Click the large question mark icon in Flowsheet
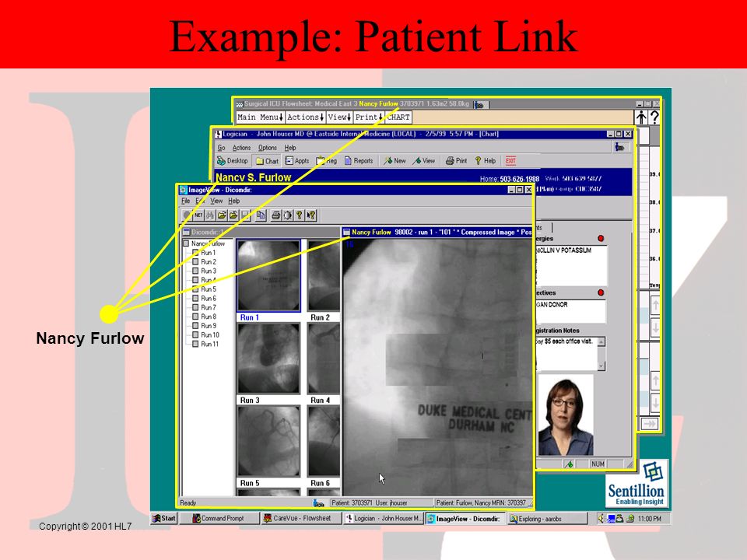 click(654, 117)
